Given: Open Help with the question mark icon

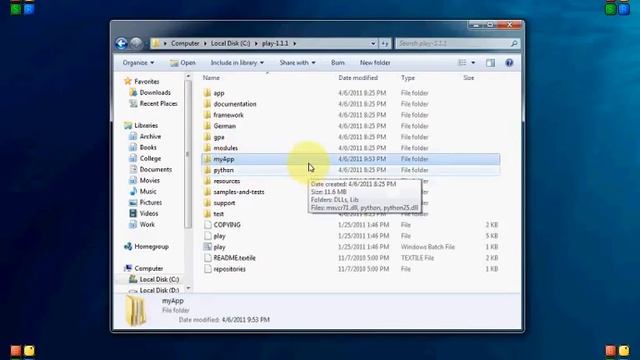Looking at the screenshot, I should [x=509, y=63].
